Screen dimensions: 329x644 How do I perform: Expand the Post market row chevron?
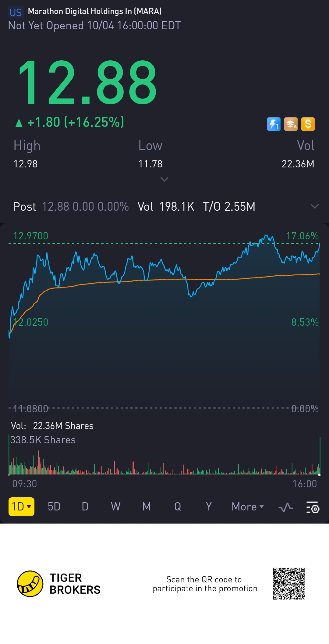click(315, 206)
